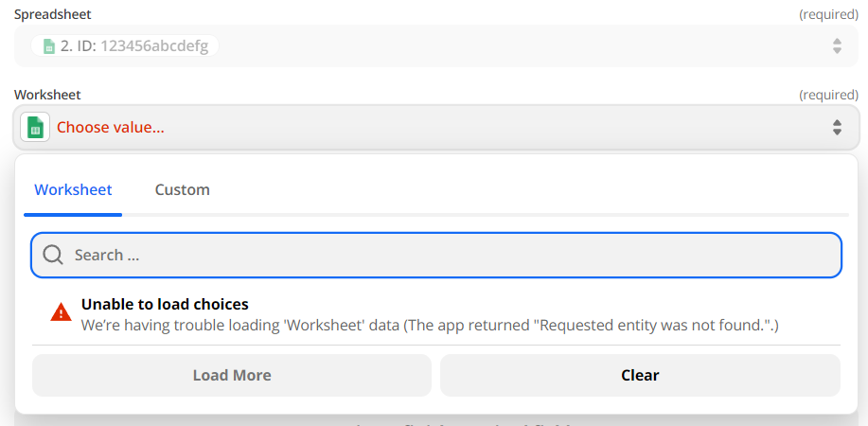The width and height of the screenshot is (868, 426).
Task: Click the Spreadsheet field label
Action: pyautogui.click(x=53, y=14)
